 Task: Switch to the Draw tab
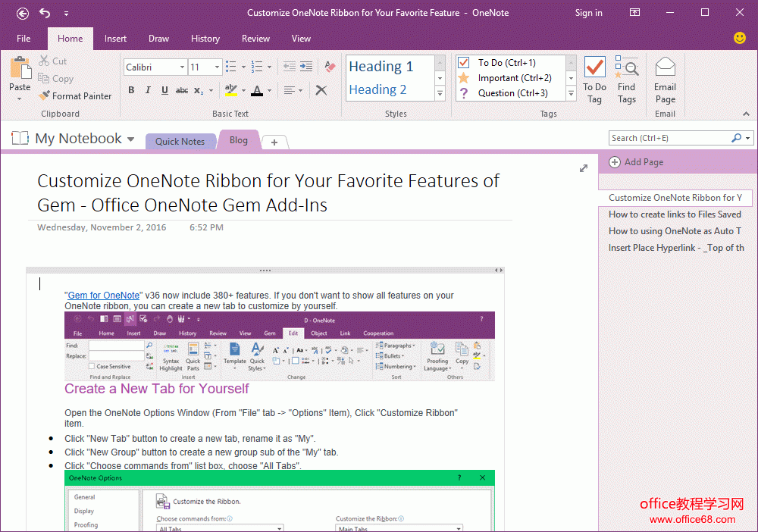coord(158,39)
